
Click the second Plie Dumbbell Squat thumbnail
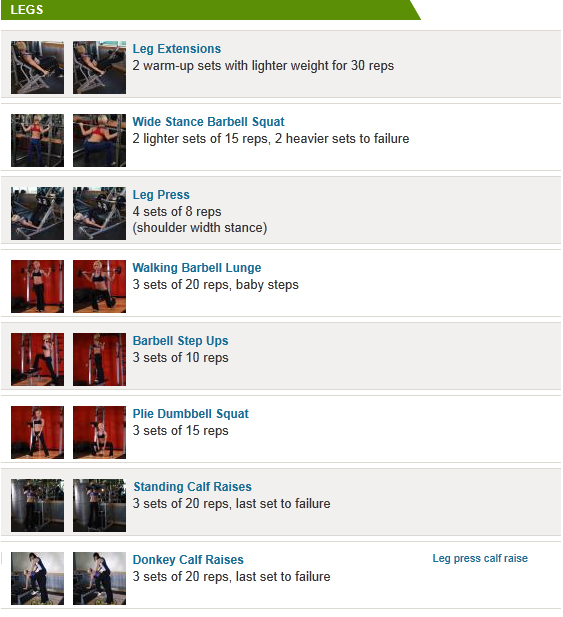100,432
